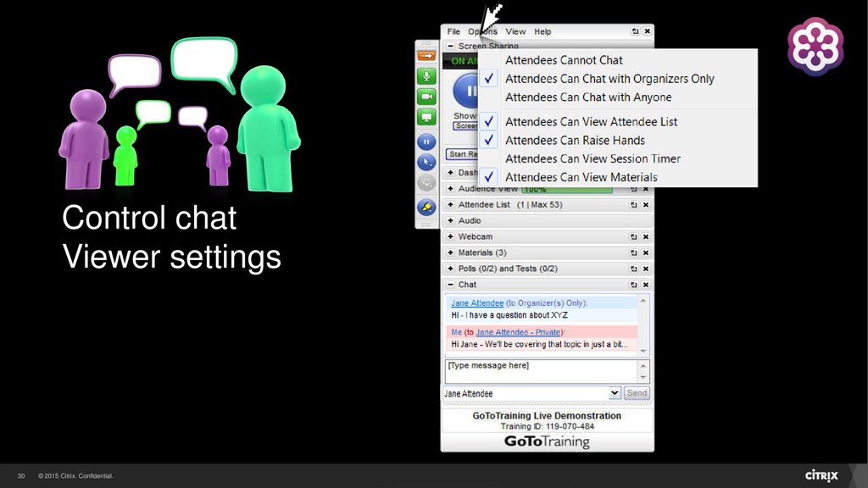Click Jane Attendee - Private link

518,332
